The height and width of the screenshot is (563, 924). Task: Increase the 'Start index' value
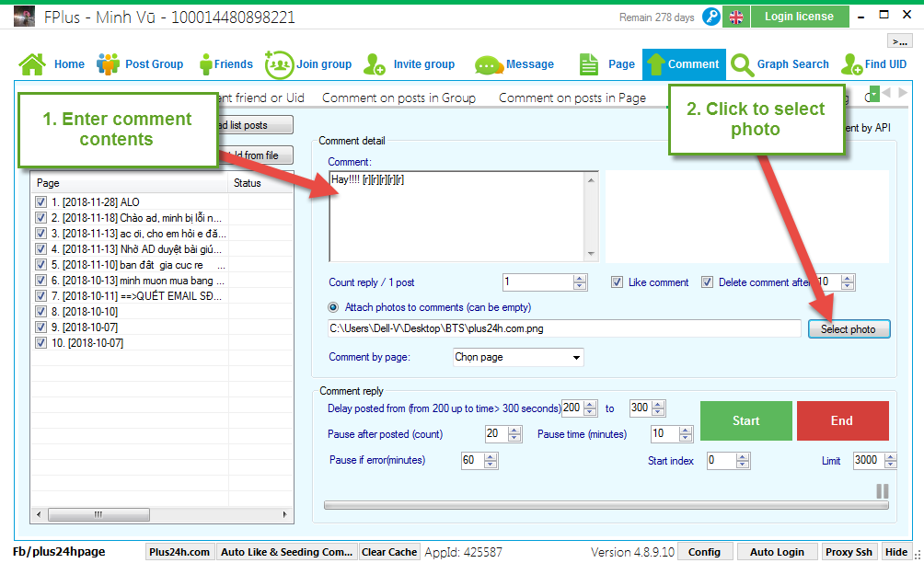tap(743, 457)
